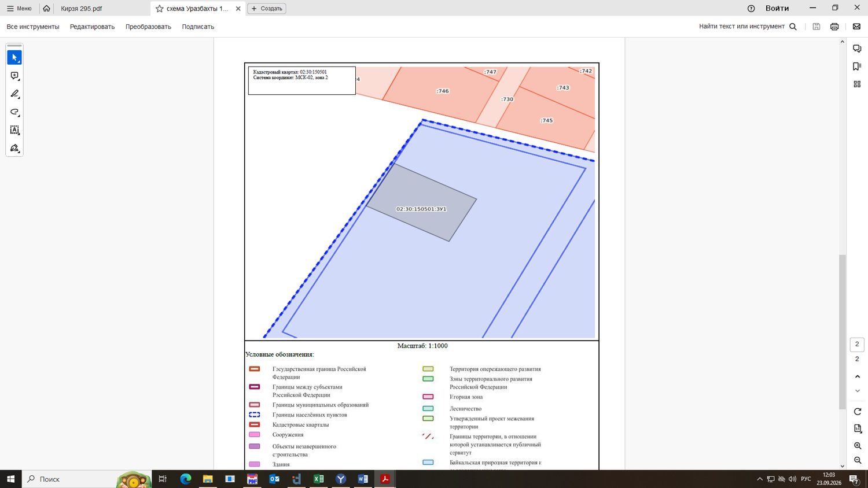Image resolution: width=868 pixels, height=488 pixels.
Task: Open the page display settings icon
Action: [858, 428]
